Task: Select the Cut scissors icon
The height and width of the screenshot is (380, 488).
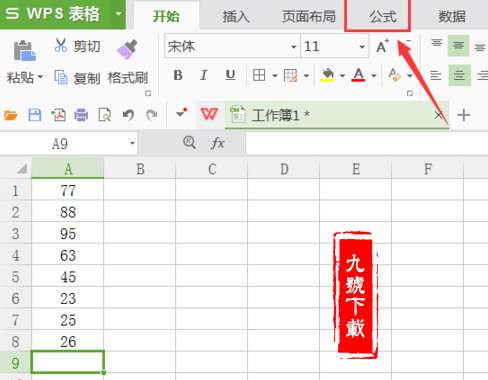Action: pos(61,46)
